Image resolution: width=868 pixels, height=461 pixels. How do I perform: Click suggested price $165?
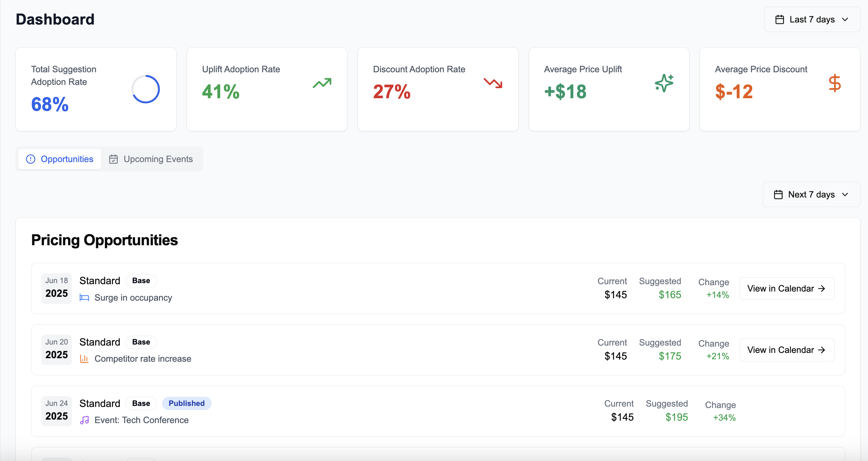(x=670, y=295)
